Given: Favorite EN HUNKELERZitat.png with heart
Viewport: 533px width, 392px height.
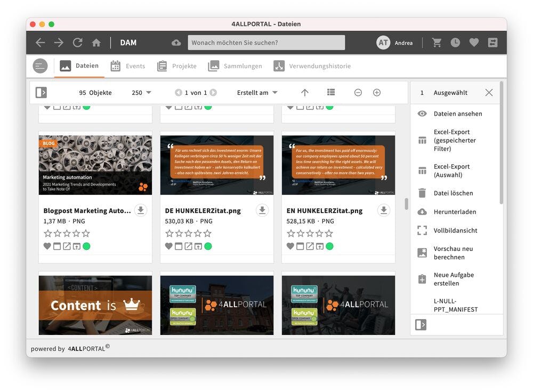Looking at the screenshot, I should point(290,246).
